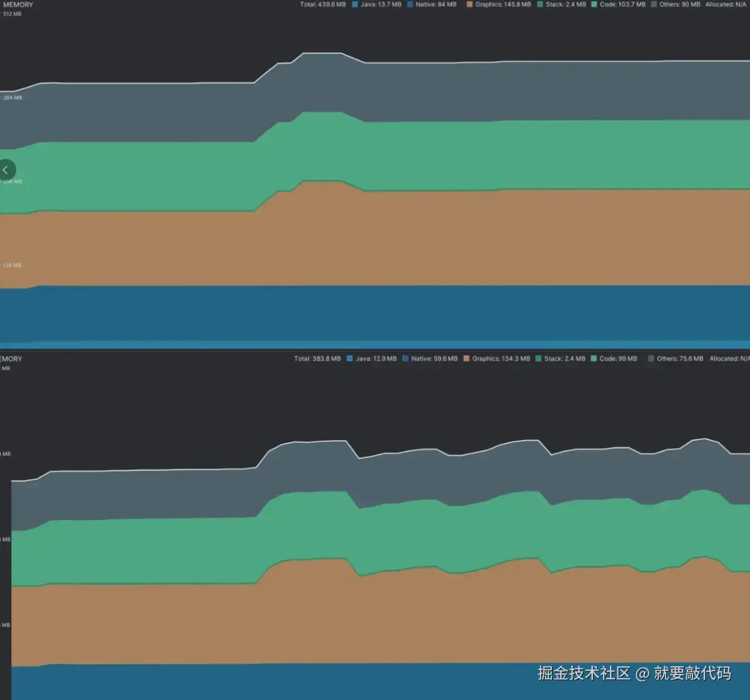Click the 'Native: 59.6 MB' legend text
The height and width of the screenshot is (700, 750).
coord(434,359)
